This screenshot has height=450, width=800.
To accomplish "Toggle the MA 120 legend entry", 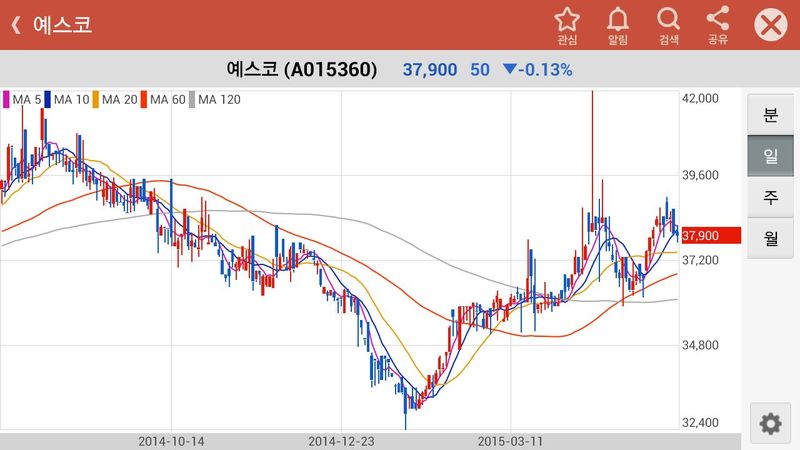I will 216,99.
